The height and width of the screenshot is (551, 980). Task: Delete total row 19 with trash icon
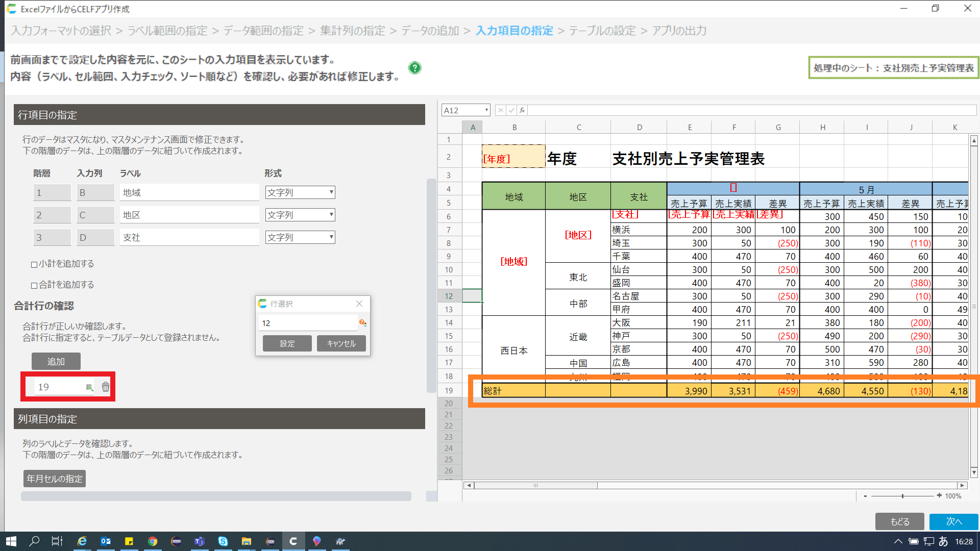click(105, 387)
